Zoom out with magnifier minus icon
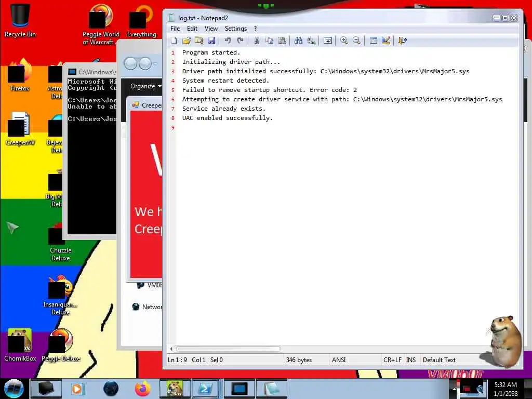 356,41
